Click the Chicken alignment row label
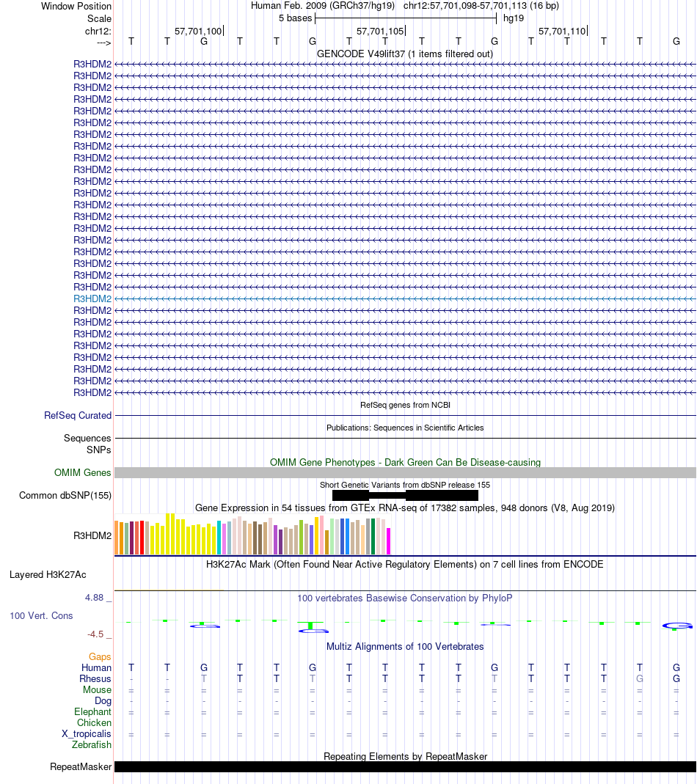The width and height of the screenshot is (697, 784). (x=94, y=722)
